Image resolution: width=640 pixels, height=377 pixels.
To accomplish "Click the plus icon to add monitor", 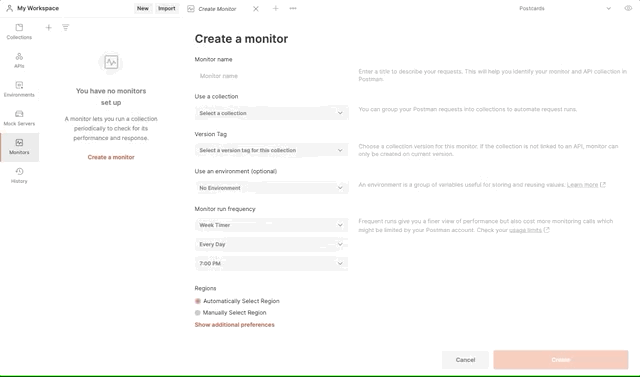I will pos(49,28).
